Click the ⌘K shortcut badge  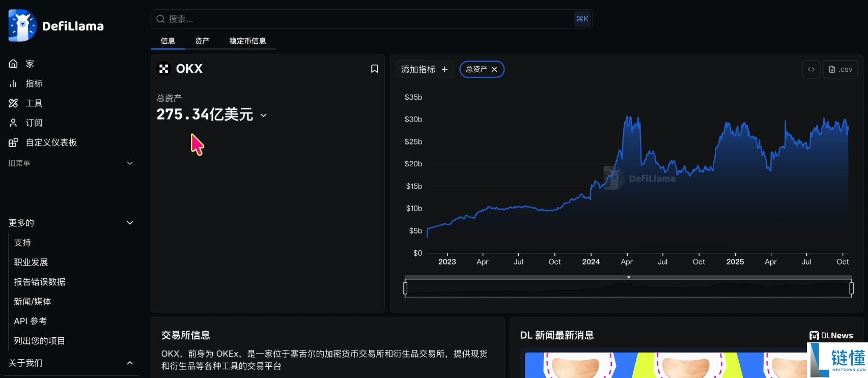click(582, 19)
